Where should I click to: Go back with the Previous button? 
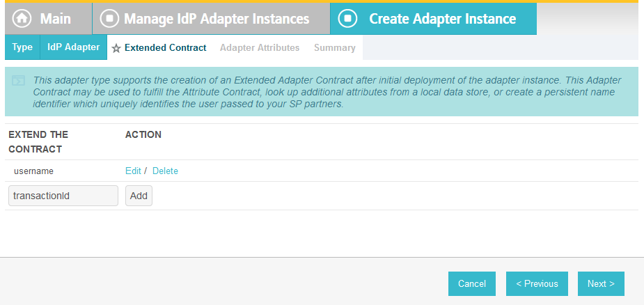537,283
